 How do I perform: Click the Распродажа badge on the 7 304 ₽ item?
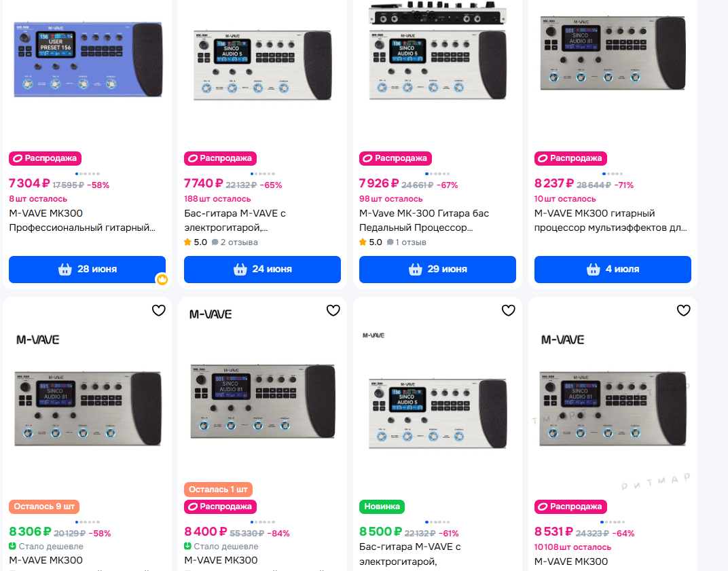pos(45,158)
